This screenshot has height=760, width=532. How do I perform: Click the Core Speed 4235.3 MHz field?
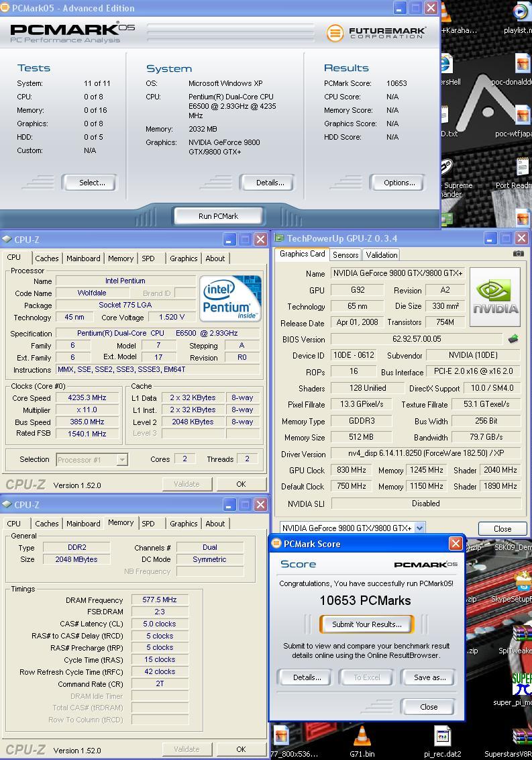tap(87, 397)
